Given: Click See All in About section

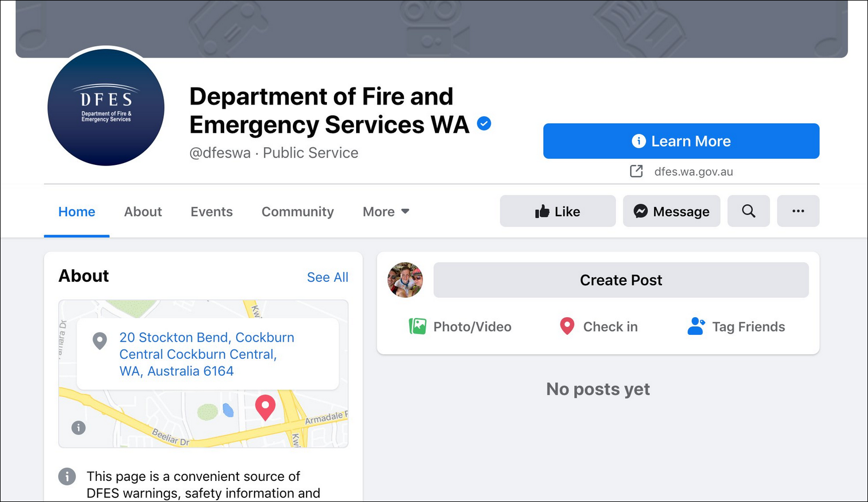Looking at the screenshot, I should point(327,277).
